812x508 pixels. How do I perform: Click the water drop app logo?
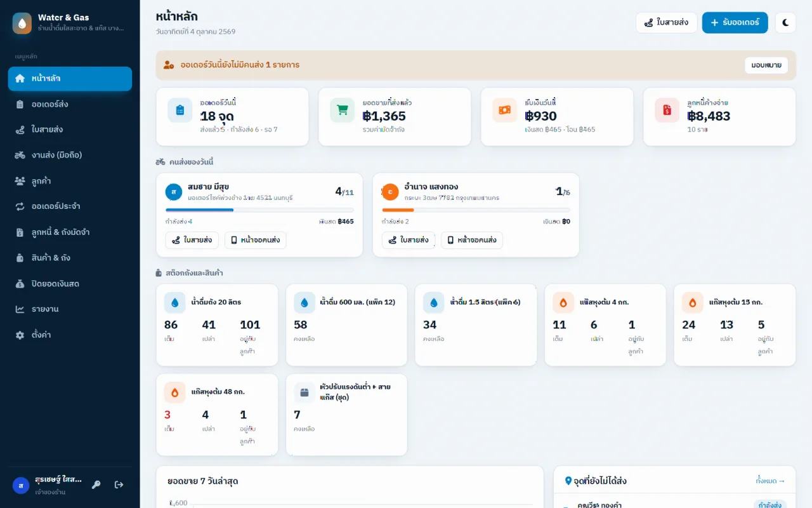[22, 23]
